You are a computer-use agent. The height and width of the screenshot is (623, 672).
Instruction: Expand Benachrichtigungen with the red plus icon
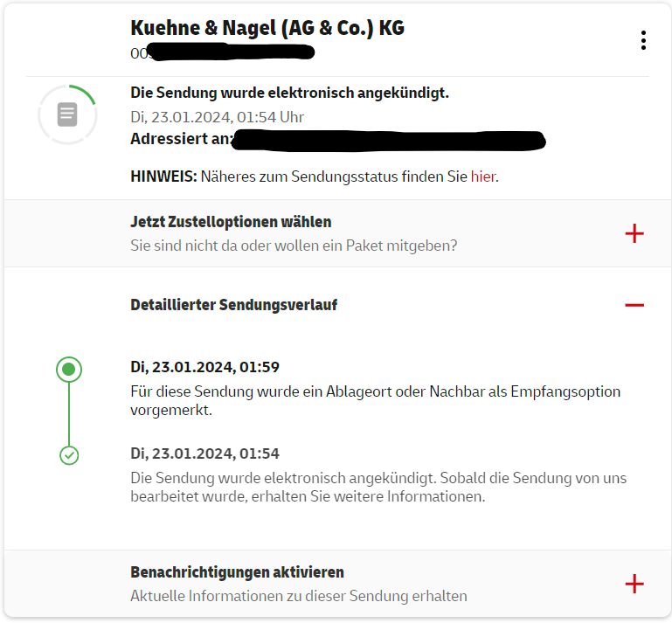[x=634, y=585]
